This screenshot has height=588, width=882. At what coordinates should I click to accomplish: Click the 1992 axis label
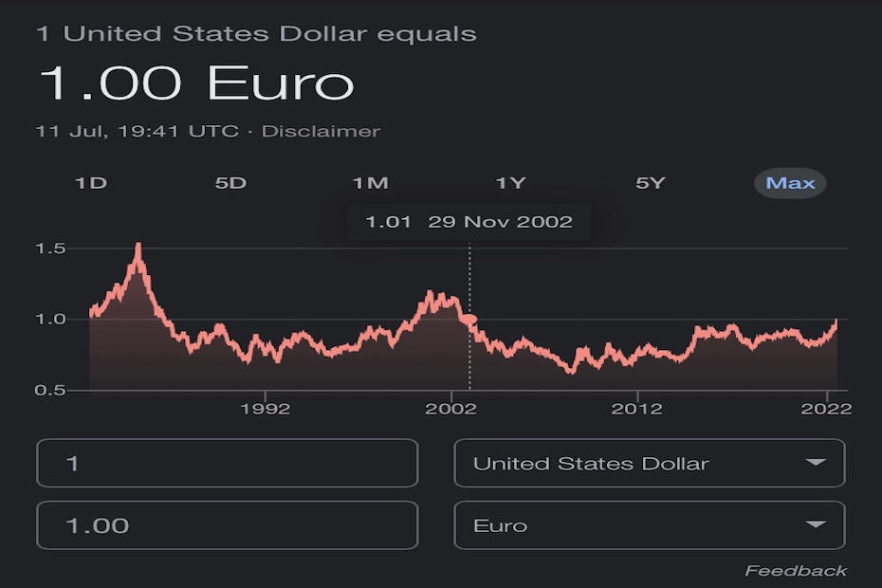[267, 409]
